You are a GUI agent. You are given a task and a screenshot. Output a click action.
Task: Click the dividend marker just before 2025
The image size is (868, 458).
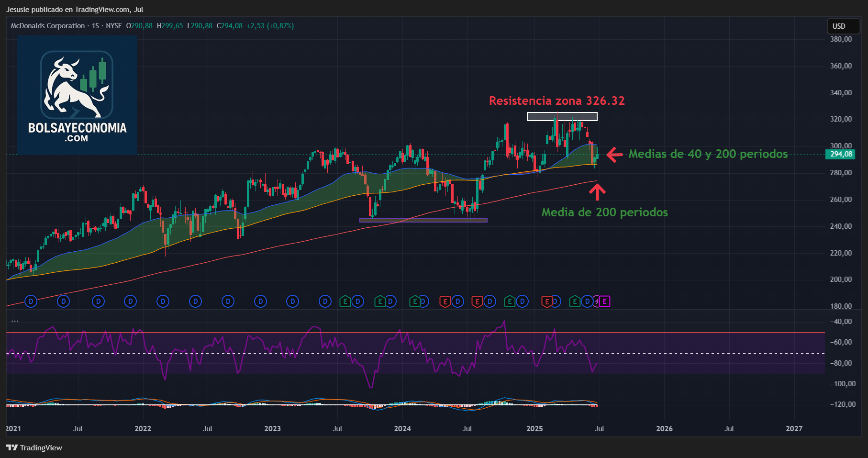tap(523, 302)
